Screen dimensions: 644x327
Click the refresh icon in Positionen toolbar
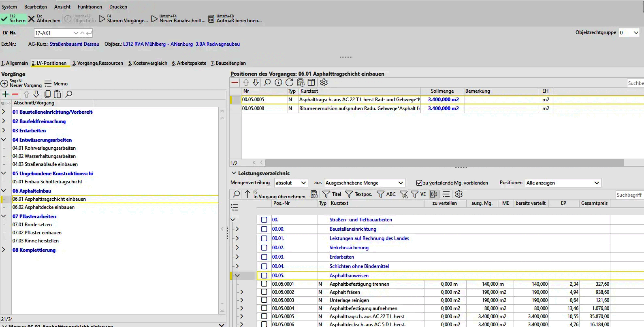pyautogui.click(x=289, y=83)
